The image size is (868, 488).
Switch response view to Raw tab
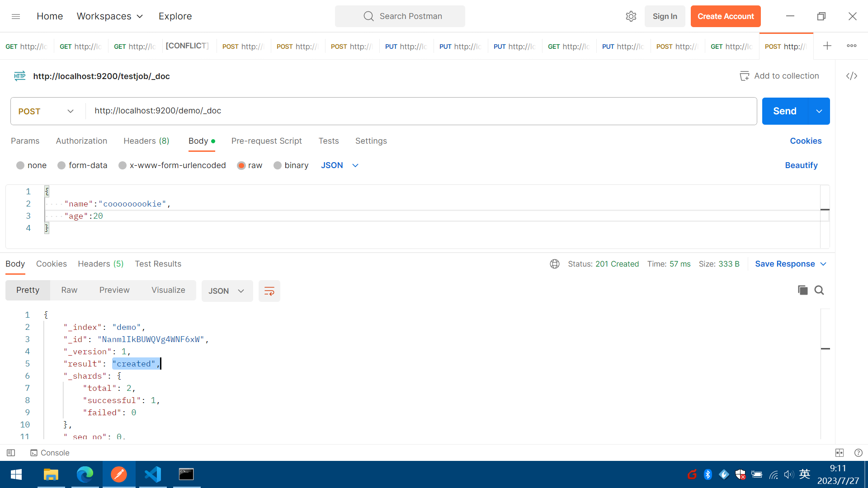pos(69,290)
